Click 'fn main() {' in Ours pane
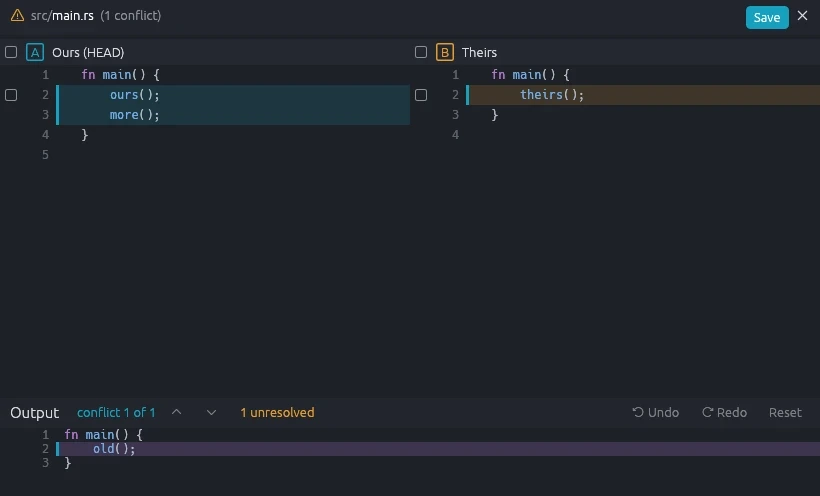The image size is (820, 496). point(120,75)
